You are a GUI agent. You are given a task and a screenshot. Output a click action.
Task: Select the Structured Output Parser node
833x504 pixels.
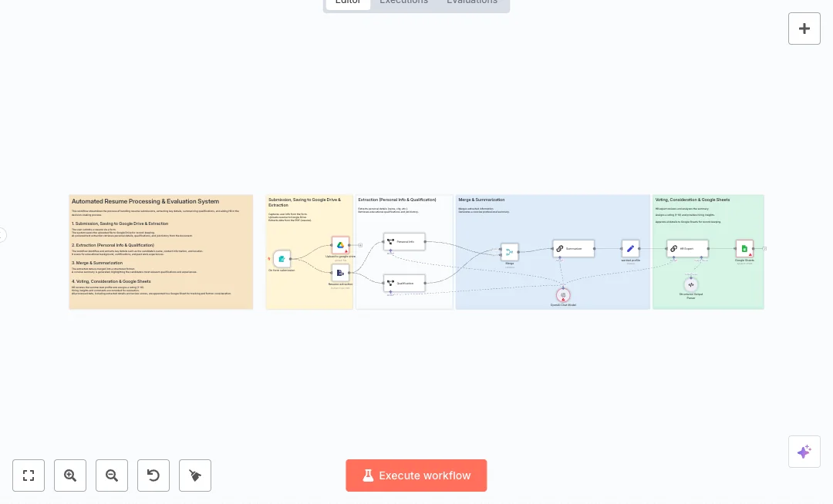point(690,285)
